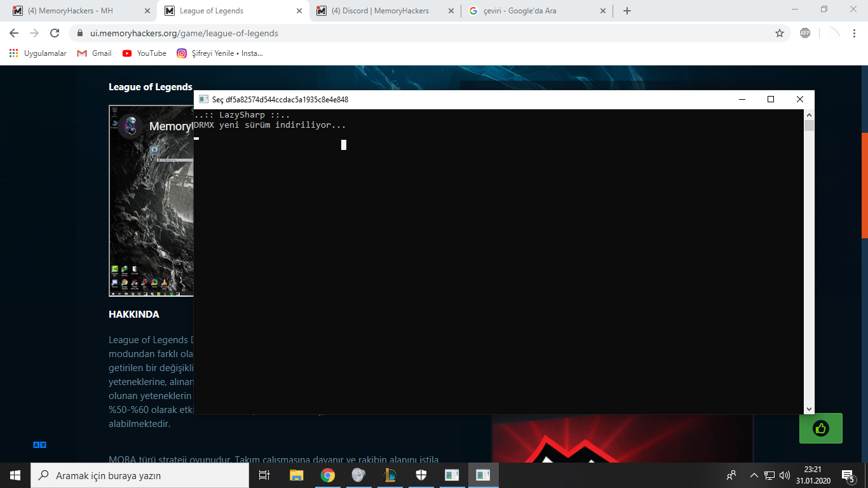
Task: Close the LazySharp console window
Action: point(800,99)
